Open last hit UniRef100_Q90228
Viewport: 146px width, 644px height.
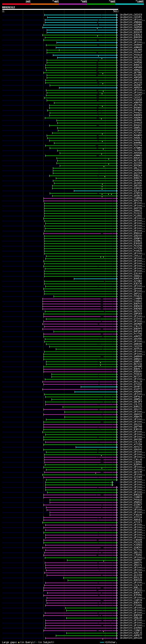131,638
